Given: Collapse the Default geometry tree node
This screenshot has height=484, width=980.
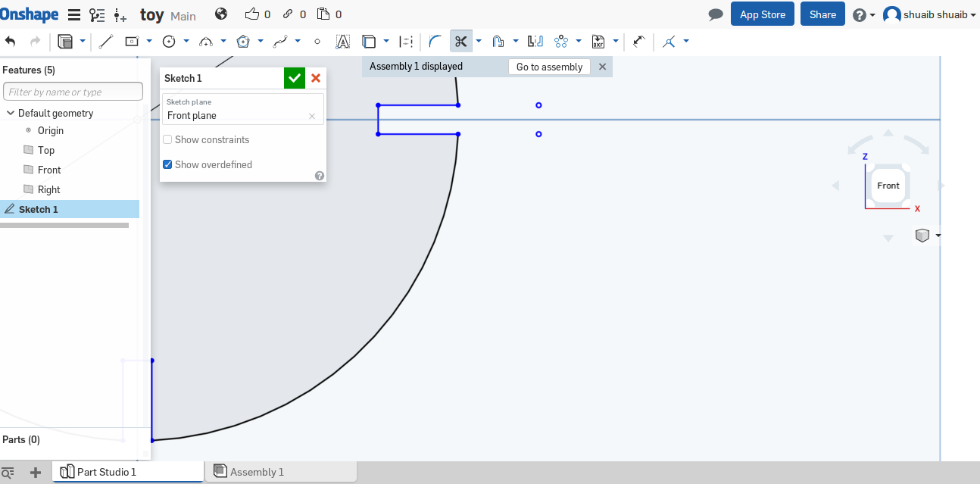Looking at the screenshot, I should pyautogui.click(x=11, y=113).
